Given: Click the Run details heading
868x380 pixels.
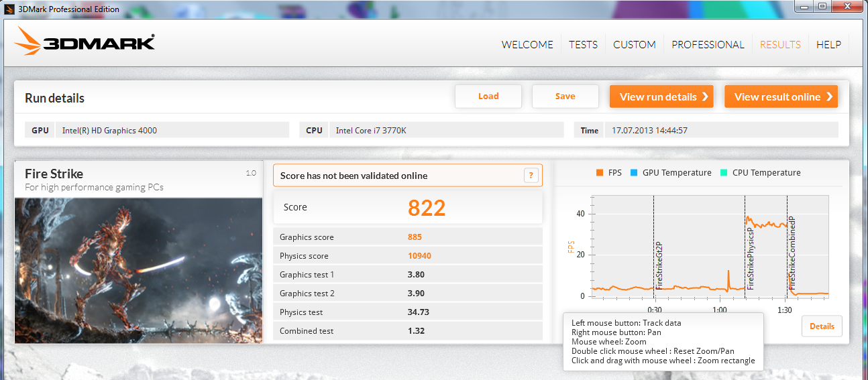Looking at the screenshot, I should tap(55, 98).
